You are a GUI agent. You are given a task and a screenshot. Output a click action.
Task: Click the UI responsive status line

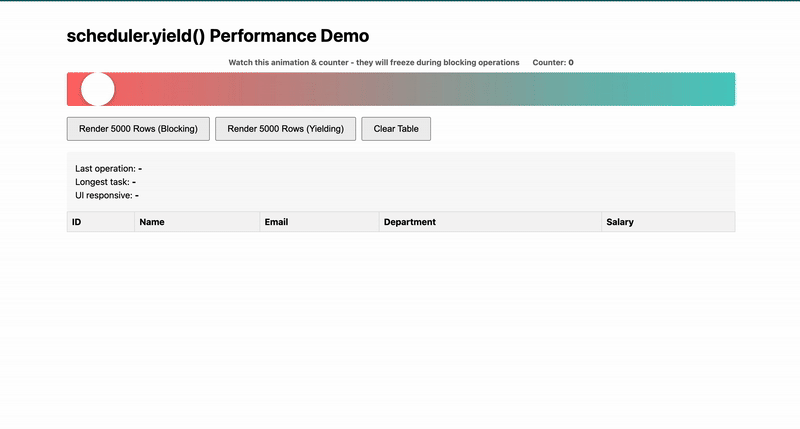[106, 195]
